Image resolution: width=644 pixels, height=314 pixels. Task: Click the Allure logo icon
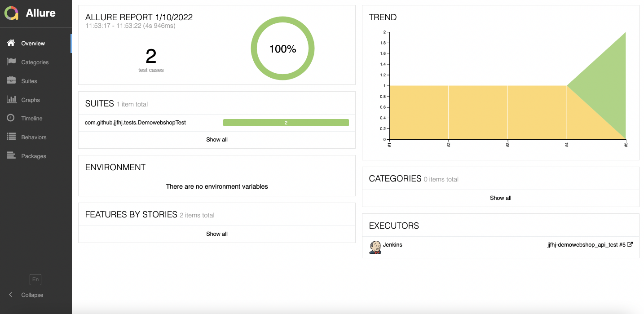click(12, 13)
